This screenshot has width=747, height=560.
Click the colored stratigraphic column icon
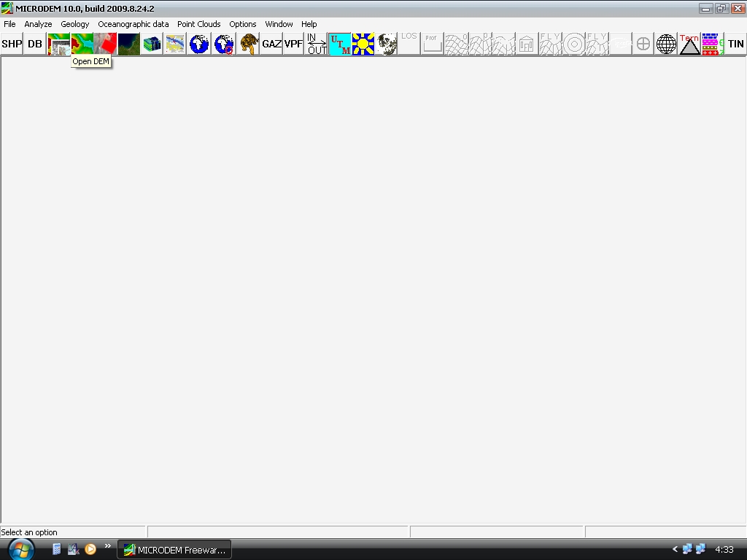pyautogui.click(x=712, y=44)
